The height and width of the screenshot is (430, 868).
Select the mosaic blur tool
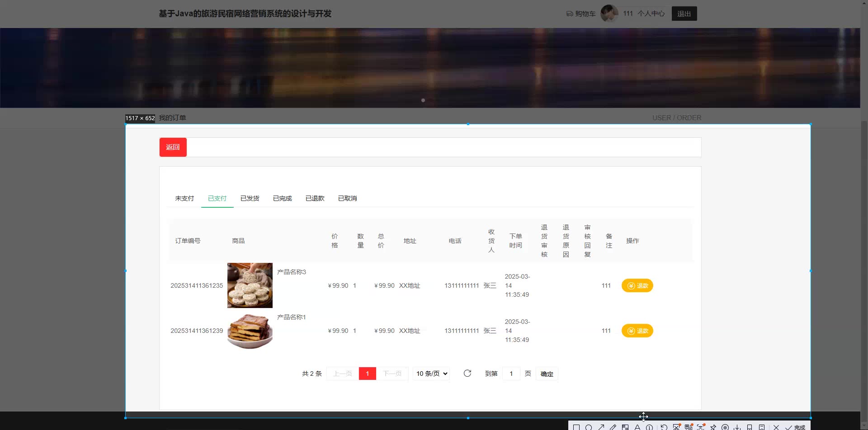click(625, 427)
